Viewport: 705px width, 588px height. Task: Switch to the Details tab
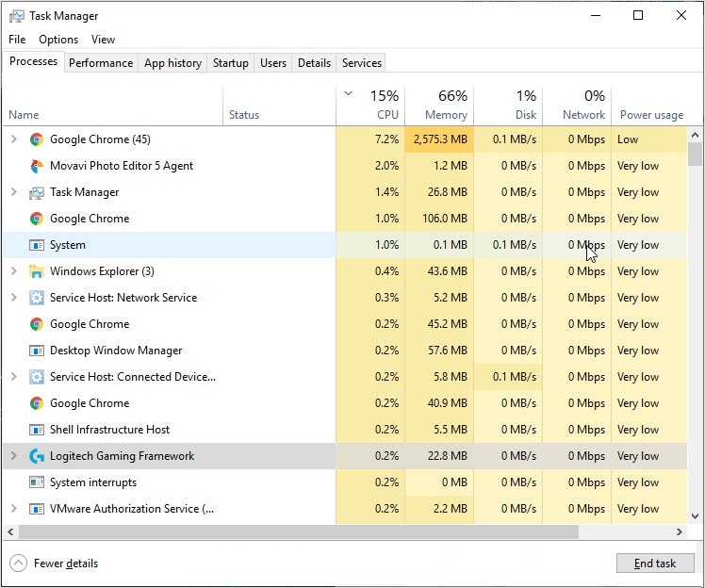(x=314, y=63)
